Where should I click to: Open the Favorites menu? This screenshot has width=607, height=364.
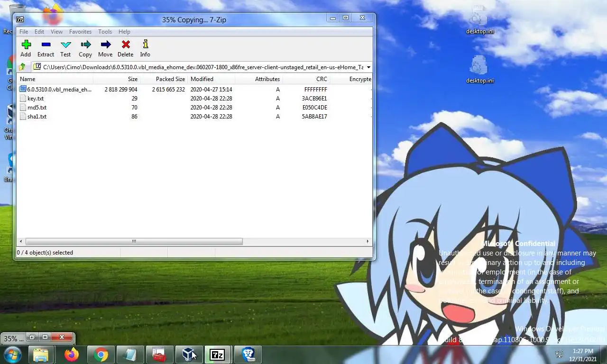80,32
